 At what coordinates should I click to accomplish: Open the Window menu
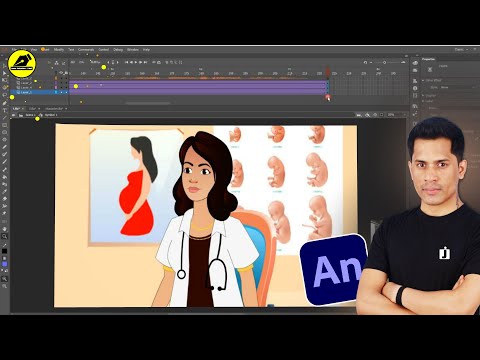133,50
